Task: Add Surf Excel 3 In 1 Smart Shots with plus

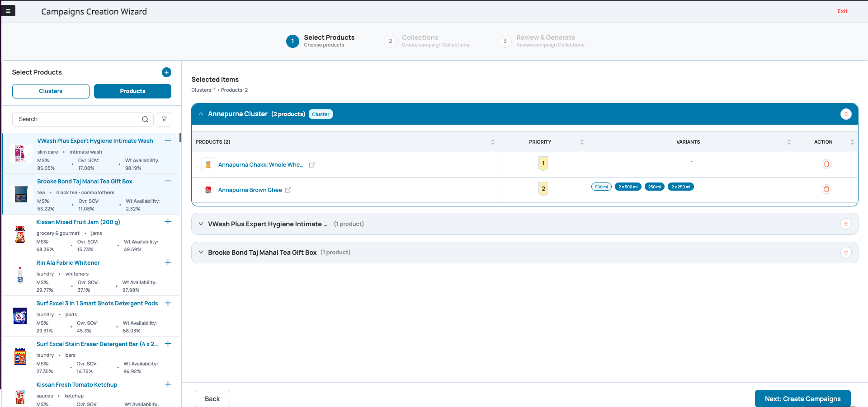Action: click(x=168, y=303)
